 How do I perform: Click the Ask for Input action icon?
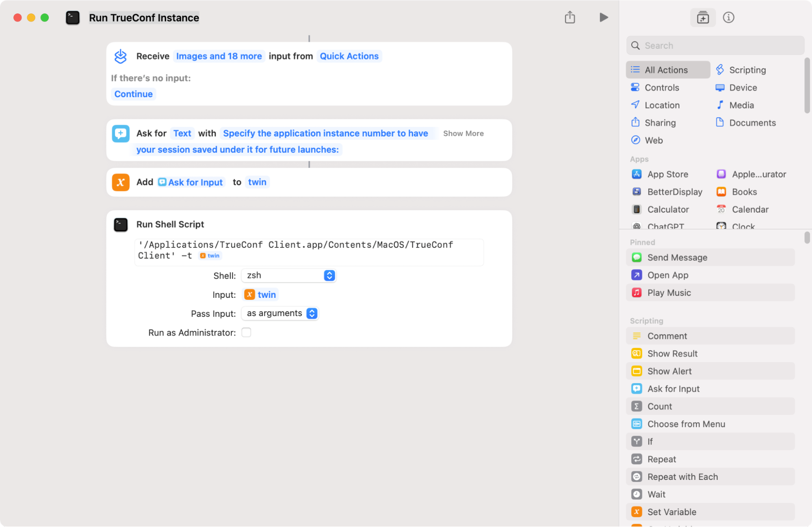click(121, 134)
